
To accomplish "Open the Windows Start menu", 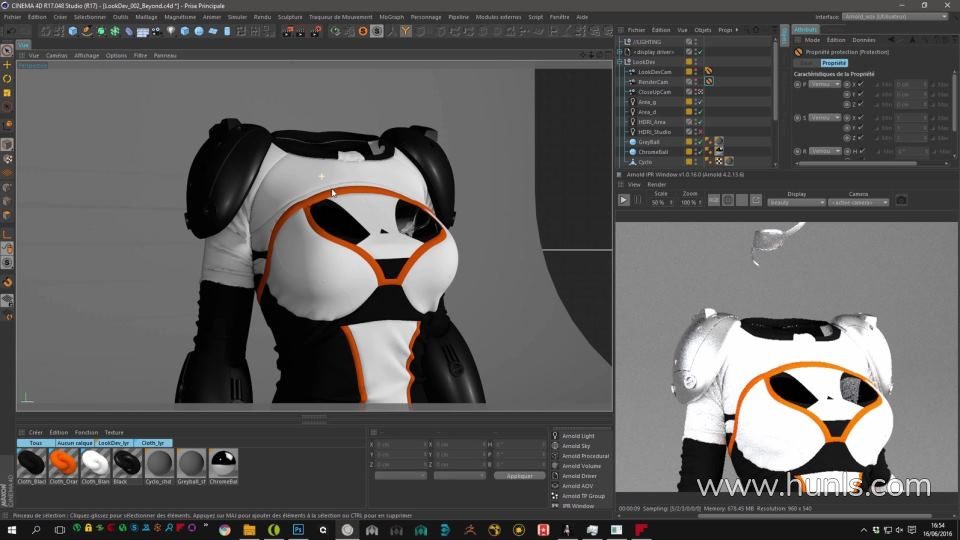I will (x=11, y=530).
